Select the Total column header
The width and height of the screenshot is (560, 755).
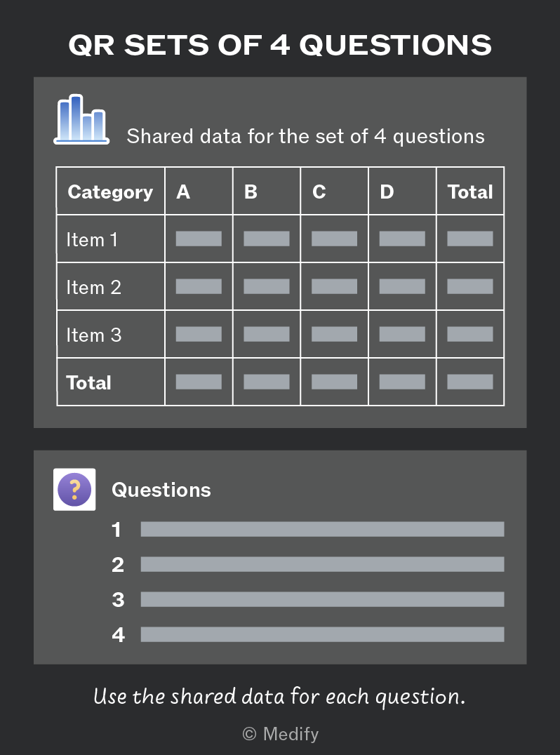470,192
